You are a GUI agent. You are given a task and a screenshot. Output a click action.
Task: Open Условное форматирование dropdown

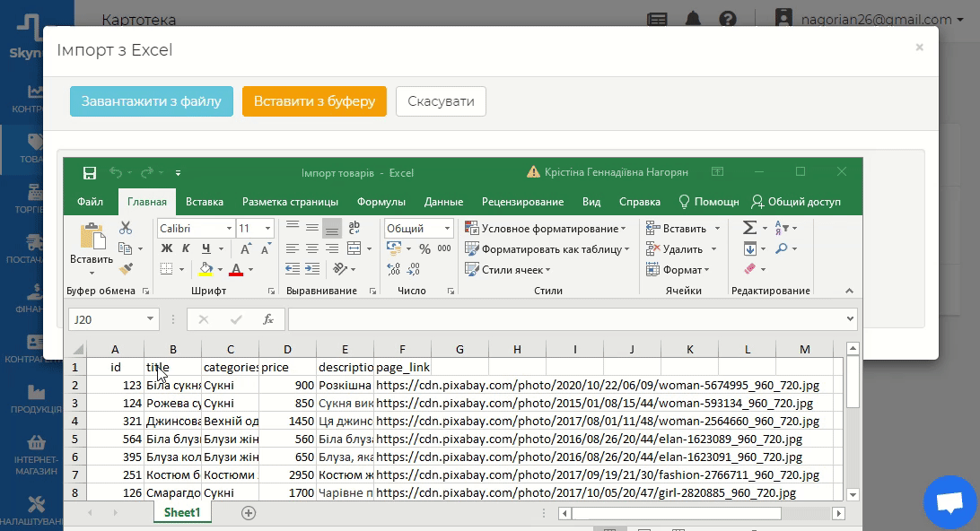pos(546,229)
